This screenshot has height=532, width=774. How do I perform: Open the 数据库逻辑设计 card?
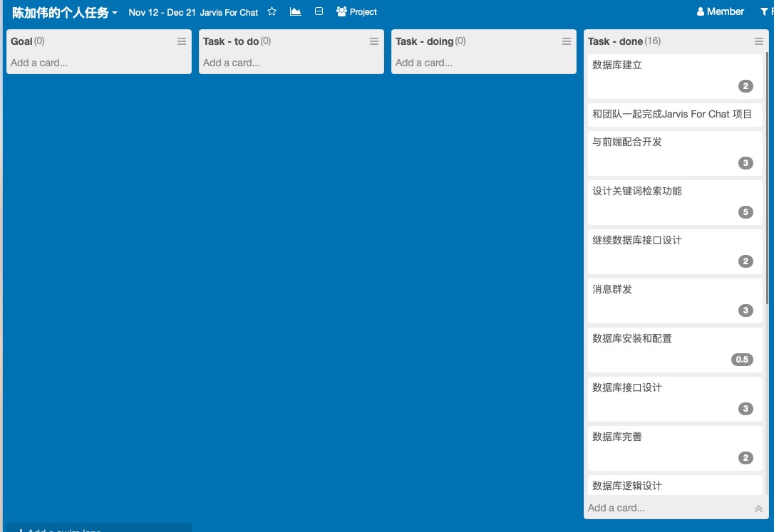pos(675,485)
